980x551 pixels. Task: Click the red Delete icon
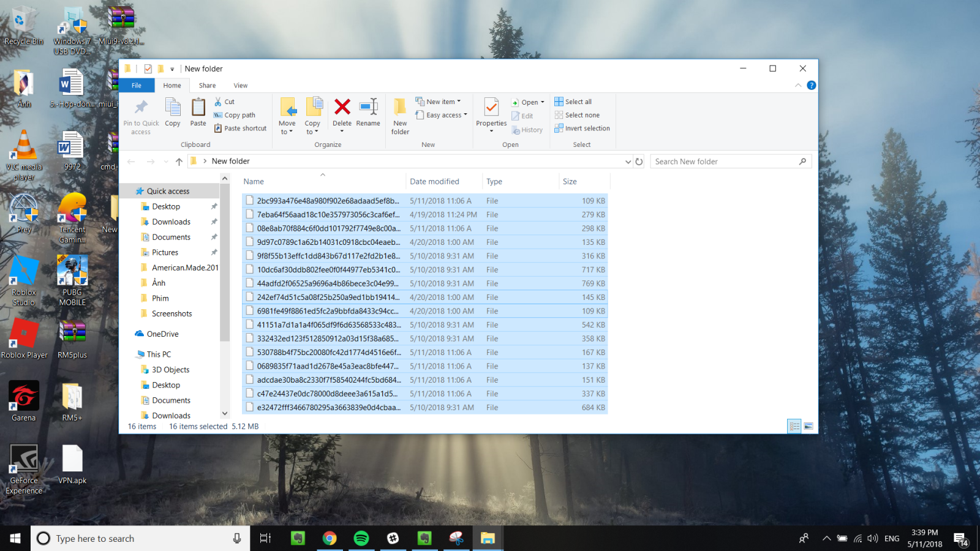coord(342,107)
